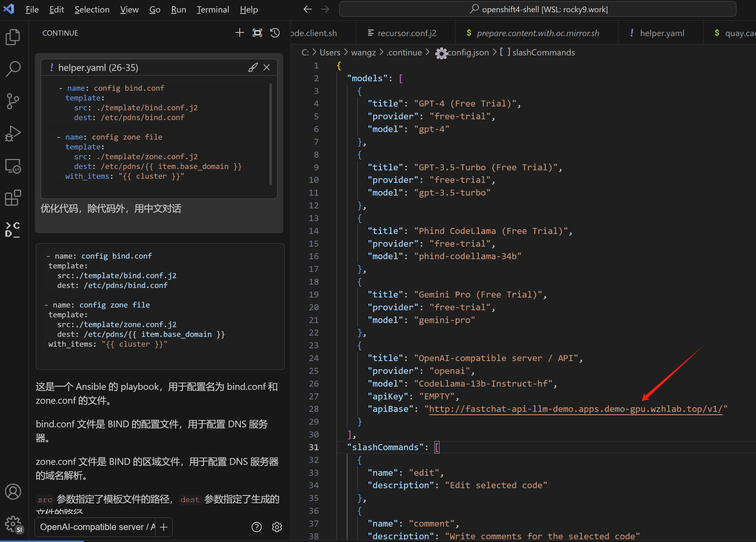The image size is (756, 542).
Task: Start a new Continue session with plus icon
Action: pos(239,33)
